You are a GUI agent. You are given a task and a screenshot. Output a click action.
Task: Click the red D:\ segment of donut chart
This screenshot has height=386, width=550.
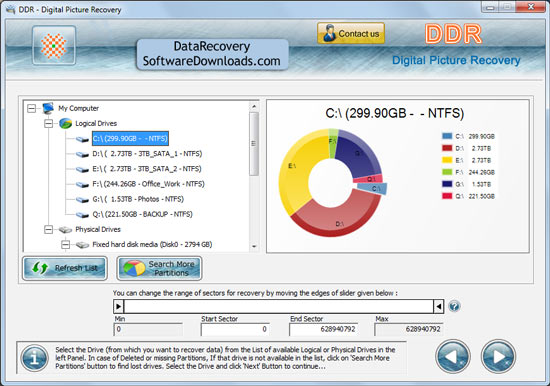(x=337, y=218)
